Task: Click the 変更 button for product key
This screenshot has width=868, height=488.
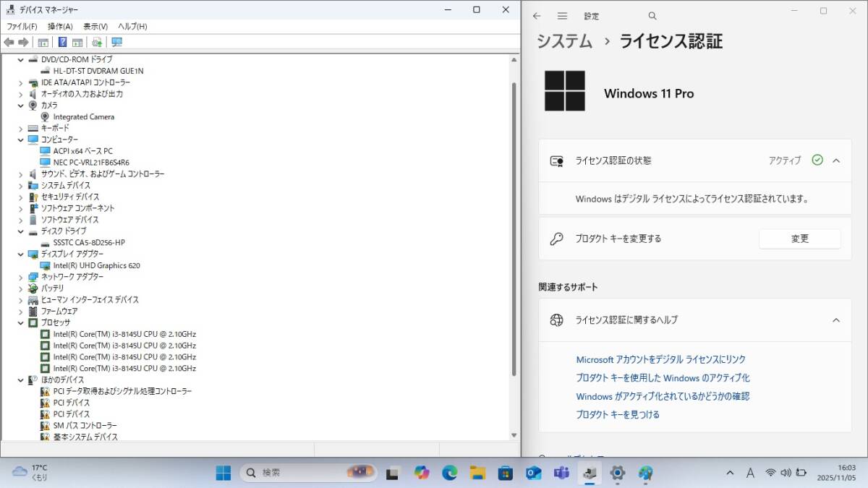Action: click(x=799, y=239)
